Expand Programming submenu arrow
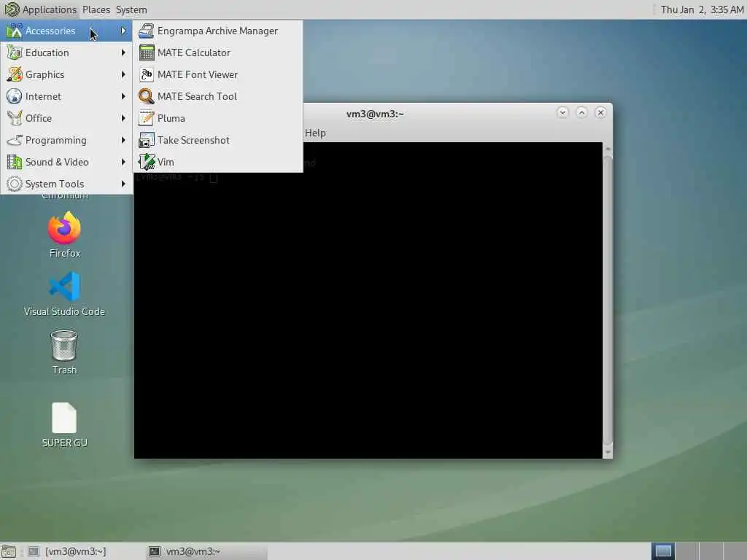 click(x=123, y=141)
